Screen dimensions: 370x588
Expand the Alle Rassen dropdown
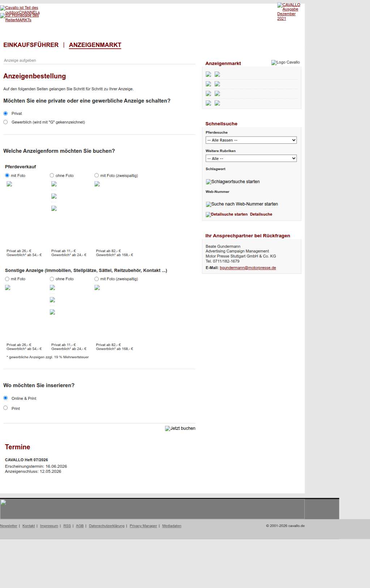click(251, 140)
